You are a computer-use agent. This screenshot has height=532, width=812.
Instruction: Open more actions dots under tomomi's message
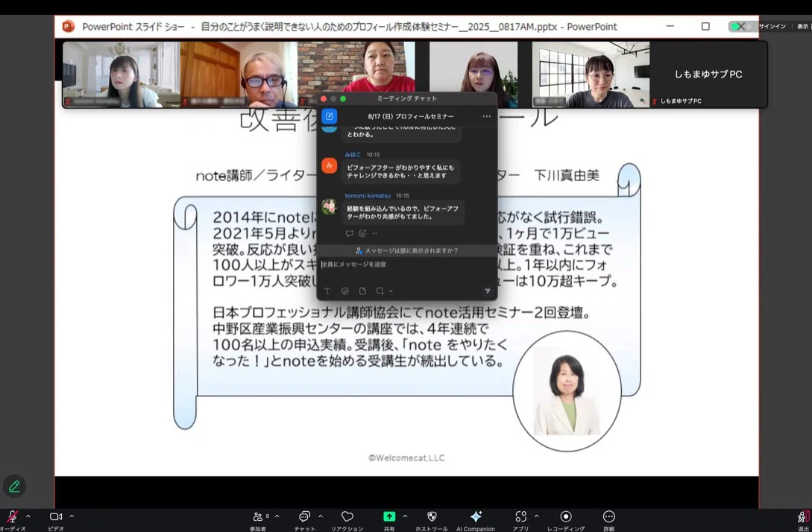point(375,233)
